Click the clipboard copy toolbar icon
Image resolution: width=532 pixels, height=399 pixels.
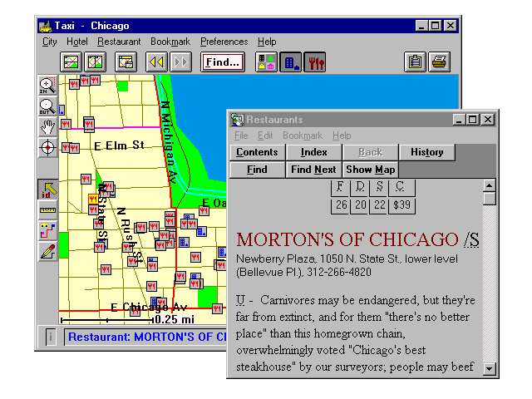click(x=416, y=62)
